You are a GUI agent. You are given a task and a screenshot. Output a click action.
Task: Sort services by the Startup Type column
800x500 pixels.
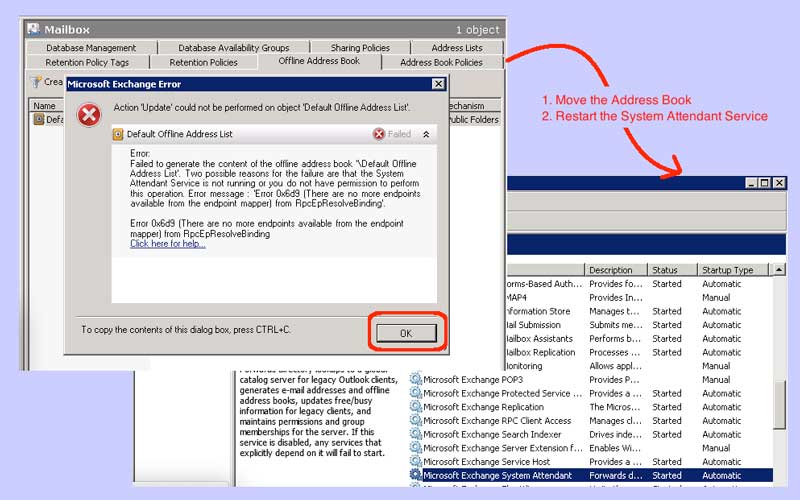(x=733, y=270)
